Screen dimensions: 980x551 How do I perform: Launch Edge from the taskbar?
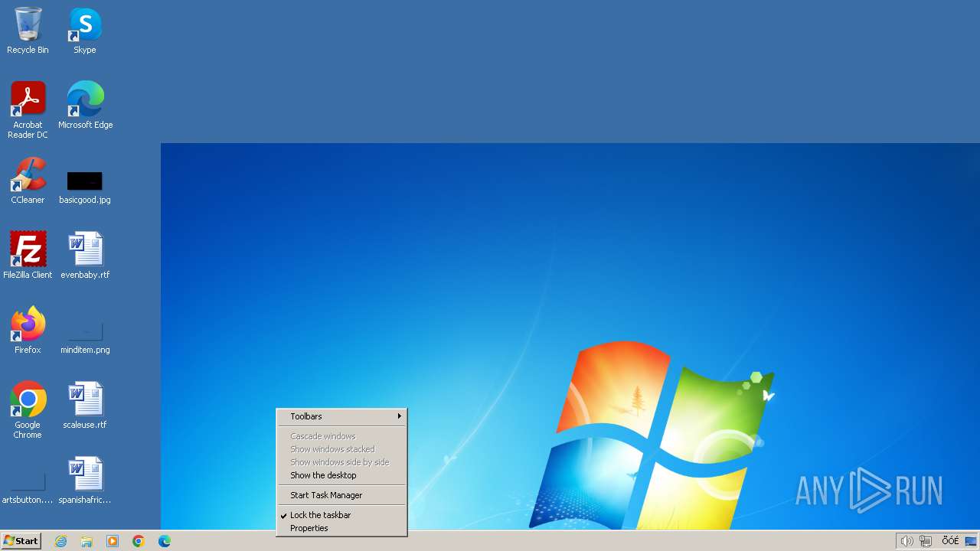point(165,541)
